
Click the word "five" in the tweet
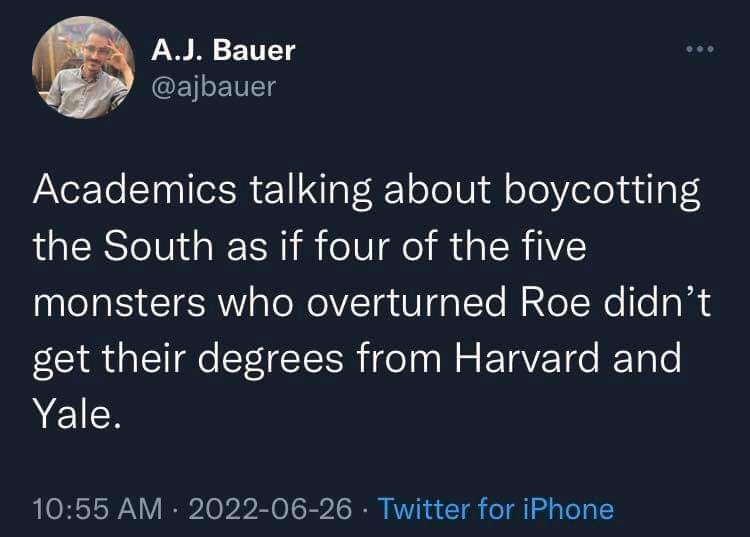pos(548,247)
